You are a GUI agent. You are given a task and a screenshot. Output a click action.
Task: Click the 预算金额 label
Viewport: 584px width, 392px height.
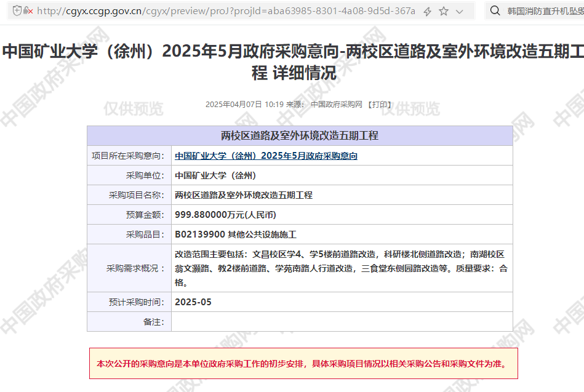point(145,215)
